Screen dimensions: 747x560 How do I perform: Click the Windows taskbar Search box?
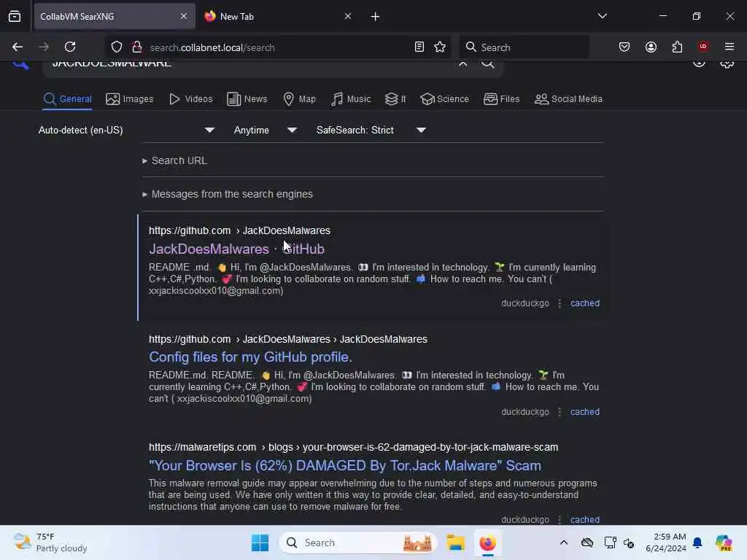(x=358, y=542)
